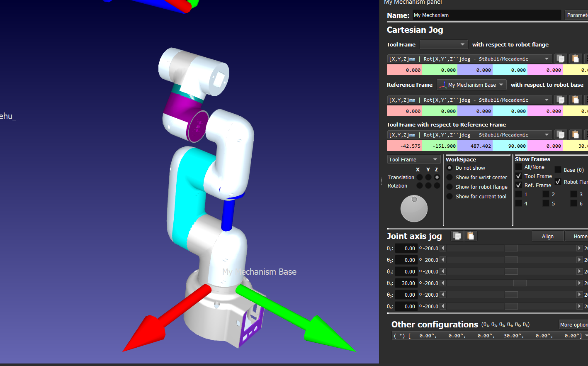Open pose format dropdown under 'Tool Frame with respect to Reference Frame'

(469, 134)
